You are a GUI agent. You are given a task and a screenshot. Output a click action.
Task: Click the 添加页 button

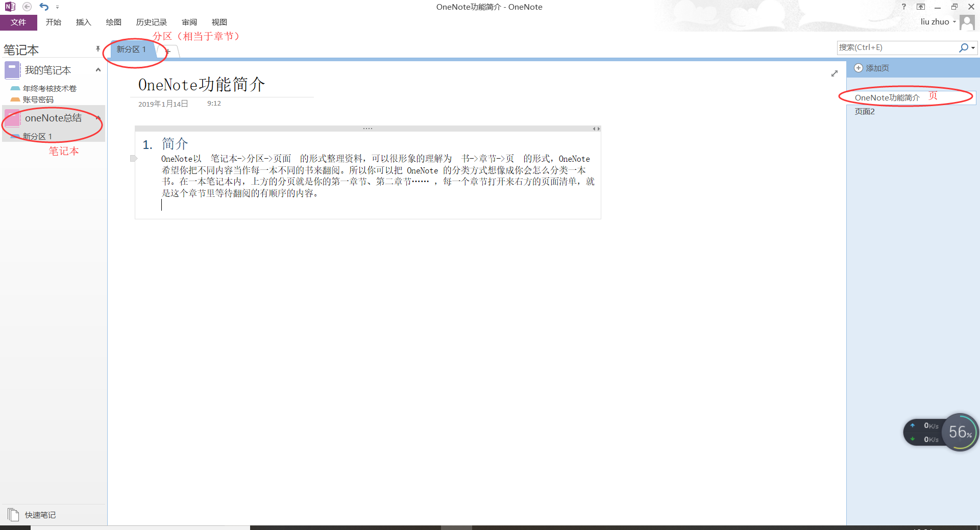[876, 68]
